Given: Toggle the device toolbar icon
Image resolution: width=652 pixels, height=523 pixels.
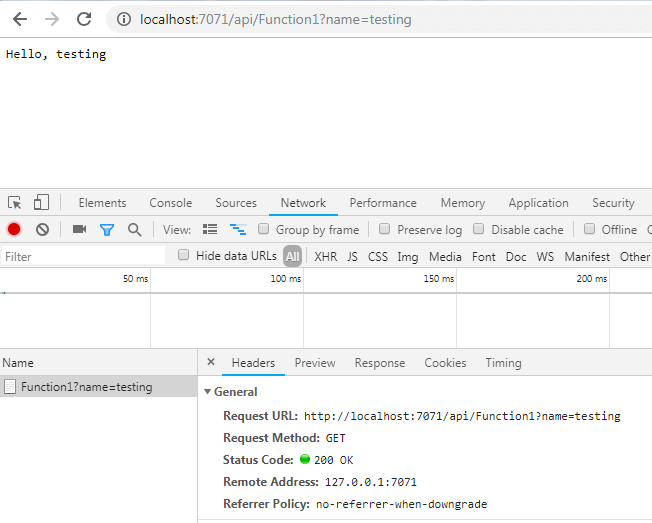Looking at the screenshot, I should 41,202.
